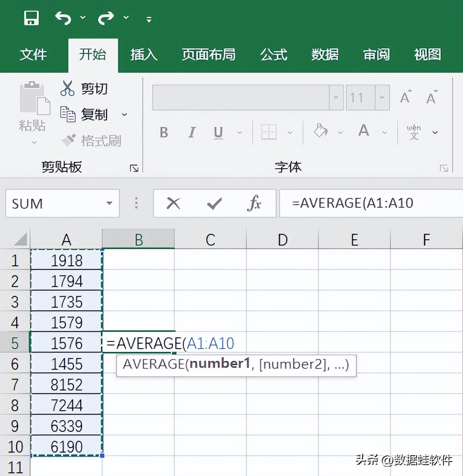Image resolution: width=463 pixels, height=476 pixels.
Task: Open the 公式 (Formulas) ribbon tab
Action: [x=273, y=54]
